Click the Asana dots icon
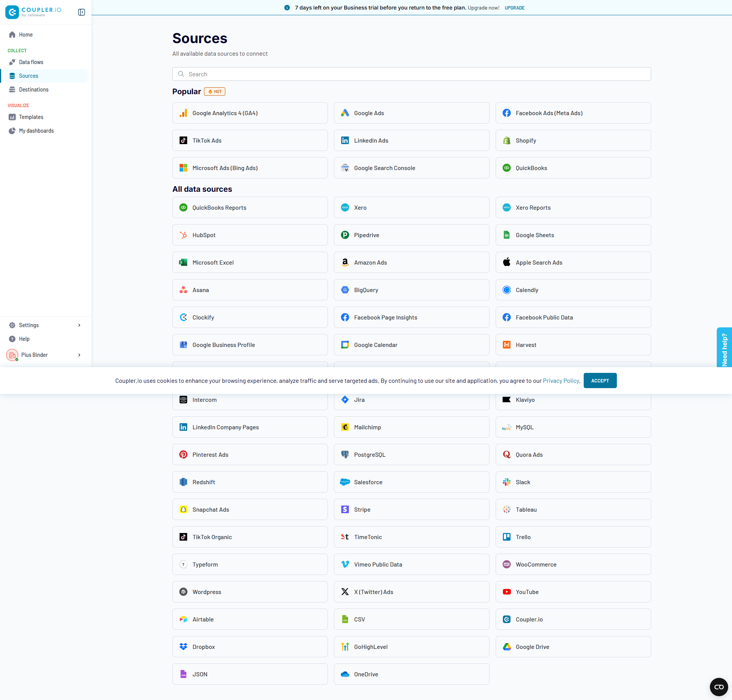Viewport: 732px width, 700px height. coord(183,290)
